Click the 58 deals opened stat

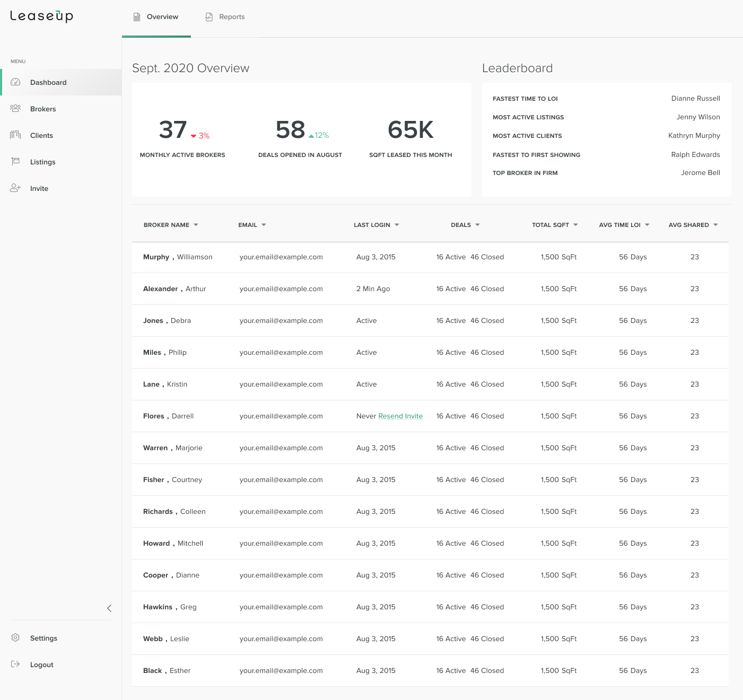[290, 130]
